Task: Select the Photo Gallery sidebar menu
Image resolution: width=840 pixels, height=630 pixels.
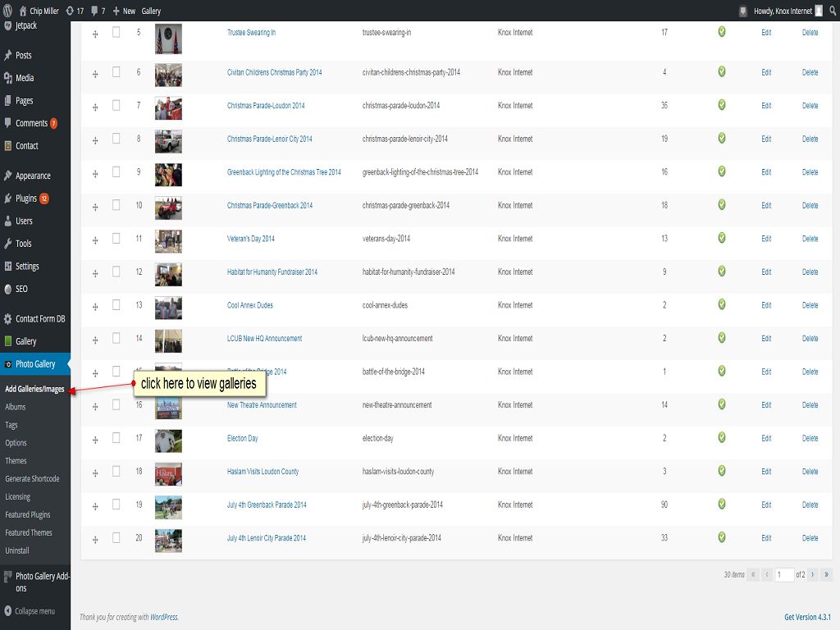Action: (x=34, y=363)
